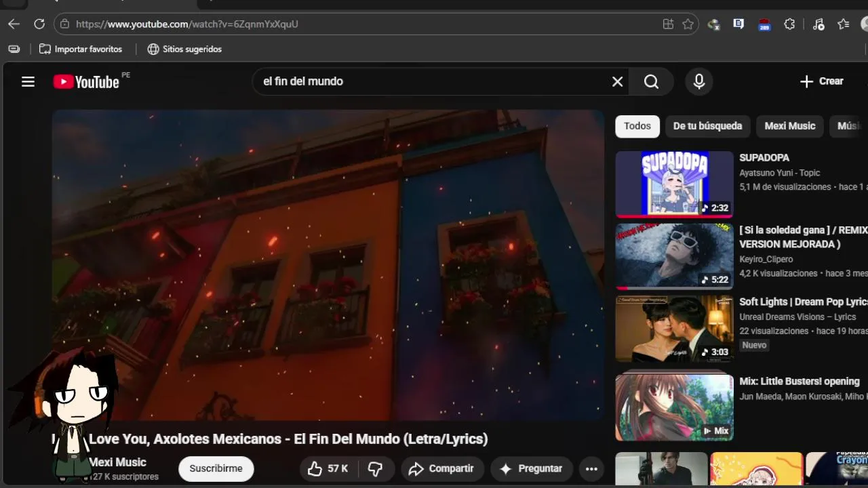Open the 'Soft Lights | Dream Pop Lyrics' title
The width and height of the screenshot is (868, 488).
pos(804,302)
